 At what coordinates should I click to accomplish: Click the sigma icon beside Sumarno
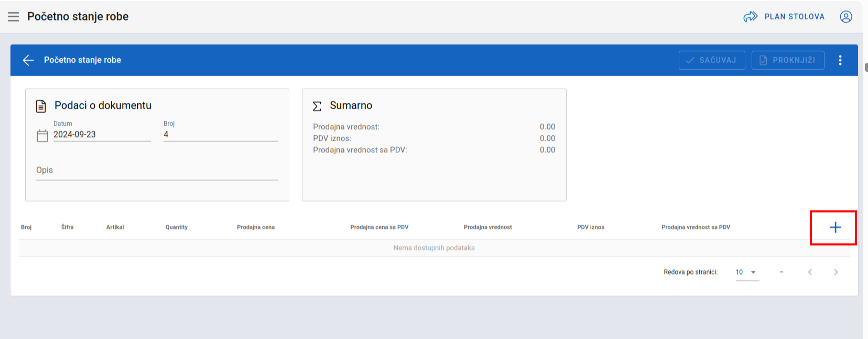317,106
